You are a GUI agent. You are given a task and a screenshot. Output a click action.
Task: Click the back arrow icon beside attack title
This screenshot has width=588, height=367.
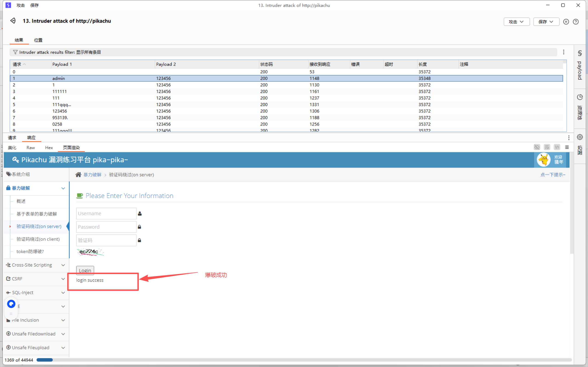tap(13, 21)
